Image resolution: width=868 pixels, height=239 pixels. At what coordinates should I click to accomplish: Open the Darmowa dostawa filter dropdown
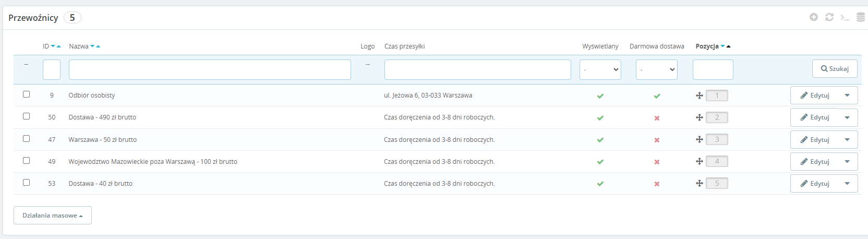[x=657, y=69]
